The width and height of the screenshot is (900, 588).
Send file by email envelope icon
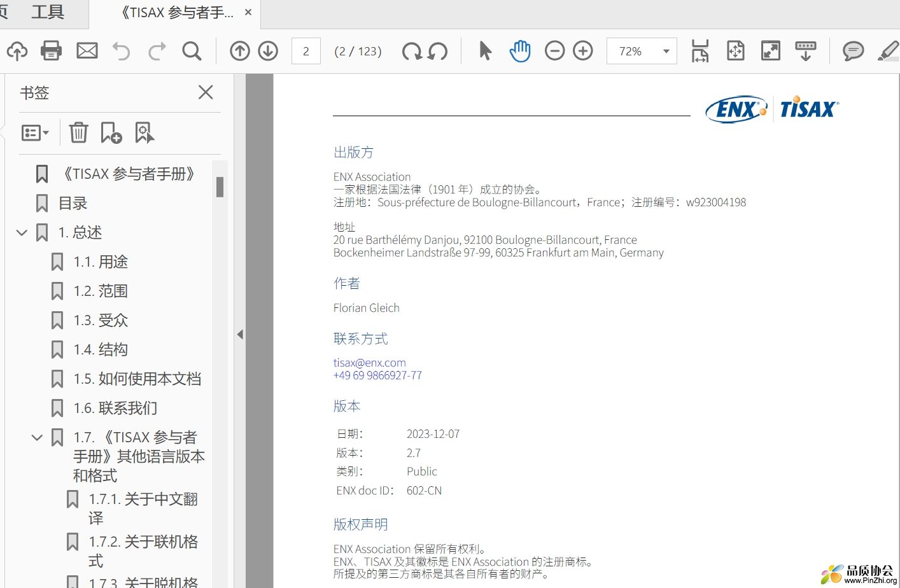pos(87,51)
